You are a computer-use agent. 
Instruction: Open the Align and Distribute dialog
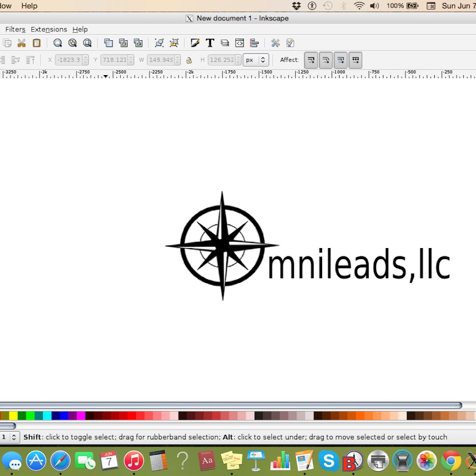[x=254, y=43]
